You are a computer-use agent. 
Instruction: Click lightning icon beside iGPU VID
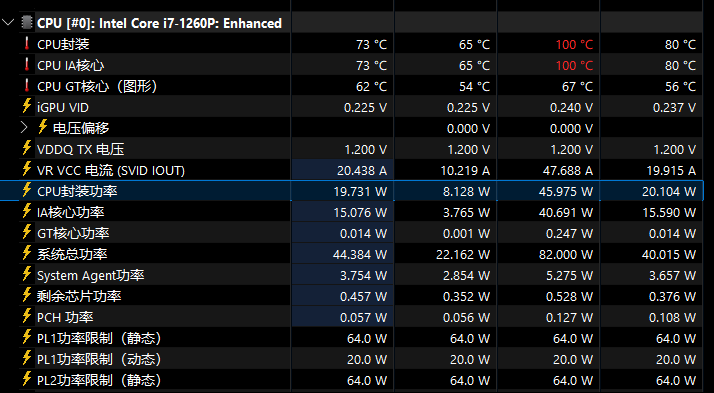point(27,107)
